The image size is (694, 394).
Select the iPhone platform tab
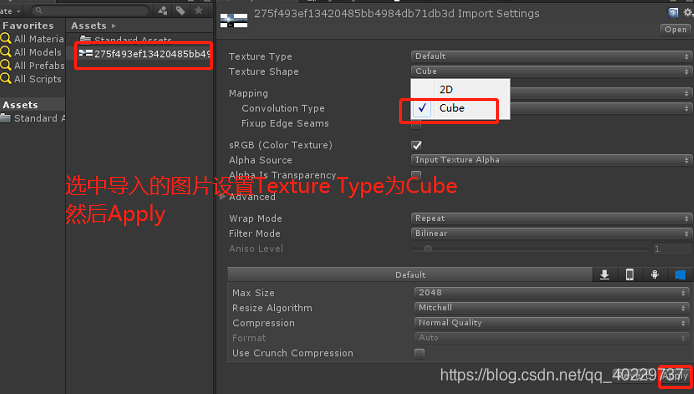coord(629,274)
